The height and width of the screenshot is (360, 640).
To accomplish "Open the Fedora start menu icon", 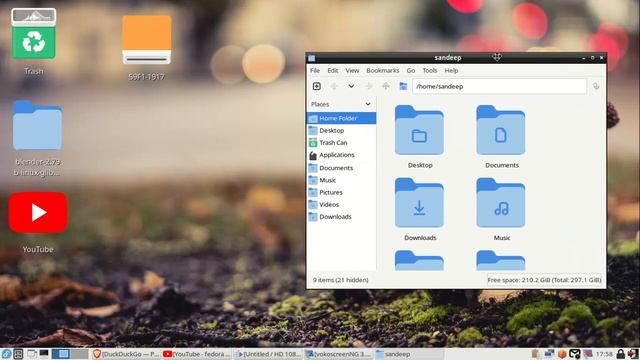I will (6, 354).
